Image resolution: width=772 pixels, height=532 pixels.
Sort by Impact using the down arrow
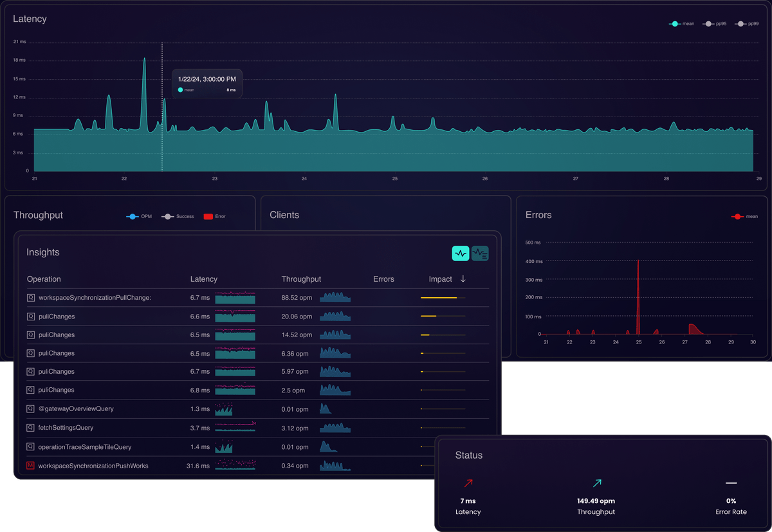click(463, 279)
